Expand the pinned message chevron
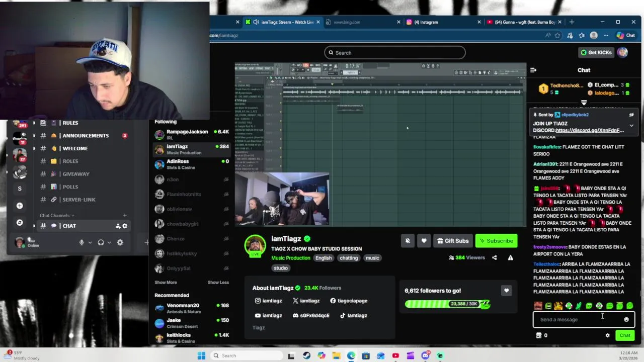Image resolution: width=644 pixels, height=362 pixels. click(x=631, y=126)
